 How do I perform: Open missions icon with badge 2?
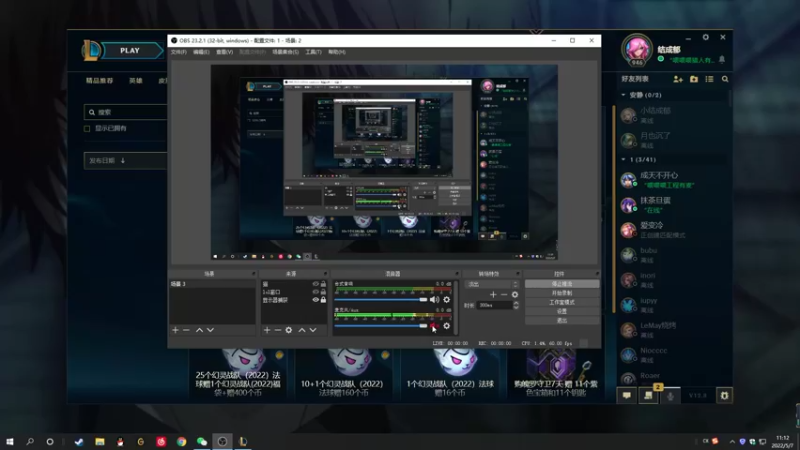648,395
